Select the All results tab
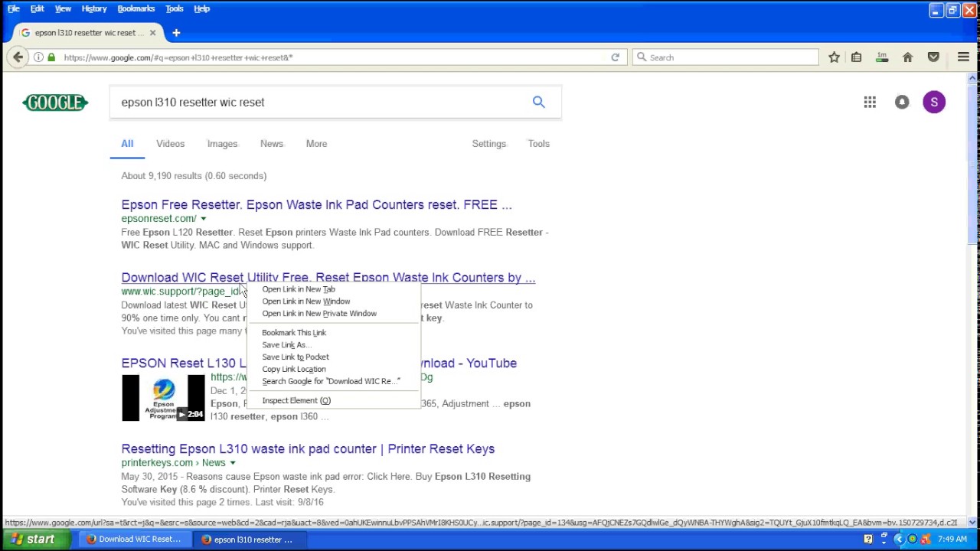Screen dimensions: 980x551 pos(127,144)
